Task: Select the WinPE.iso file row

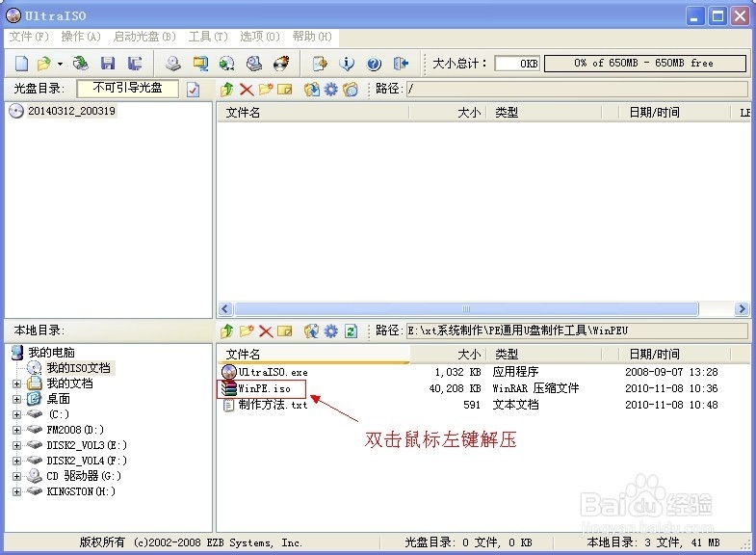Action: (x=482, y=388)
